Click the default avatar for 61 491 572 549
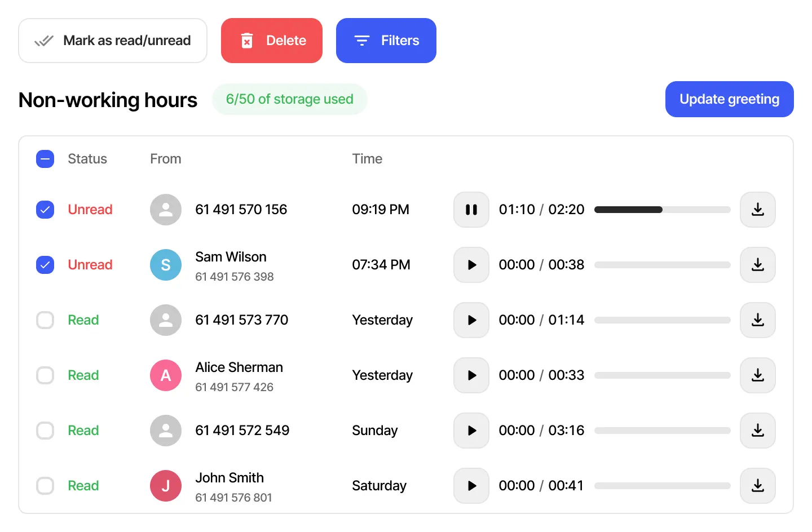812x532 pixels. (166, 431)
